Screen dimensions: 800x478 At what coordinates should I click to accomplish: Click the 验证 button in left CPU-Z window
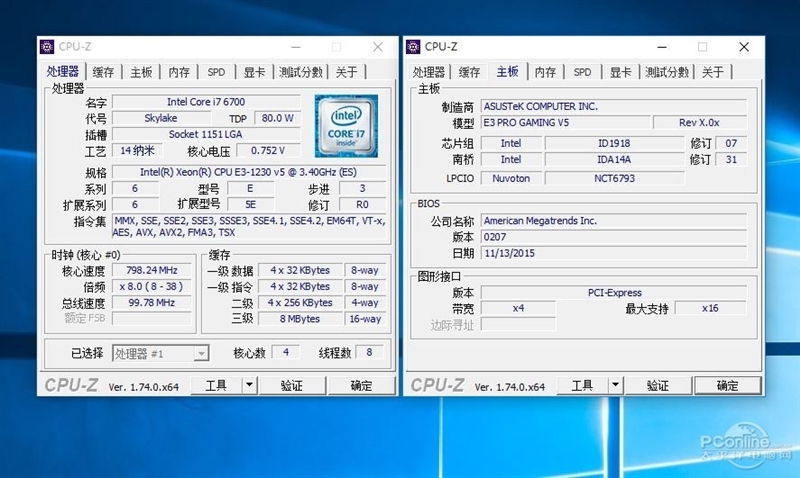point(292,385)
